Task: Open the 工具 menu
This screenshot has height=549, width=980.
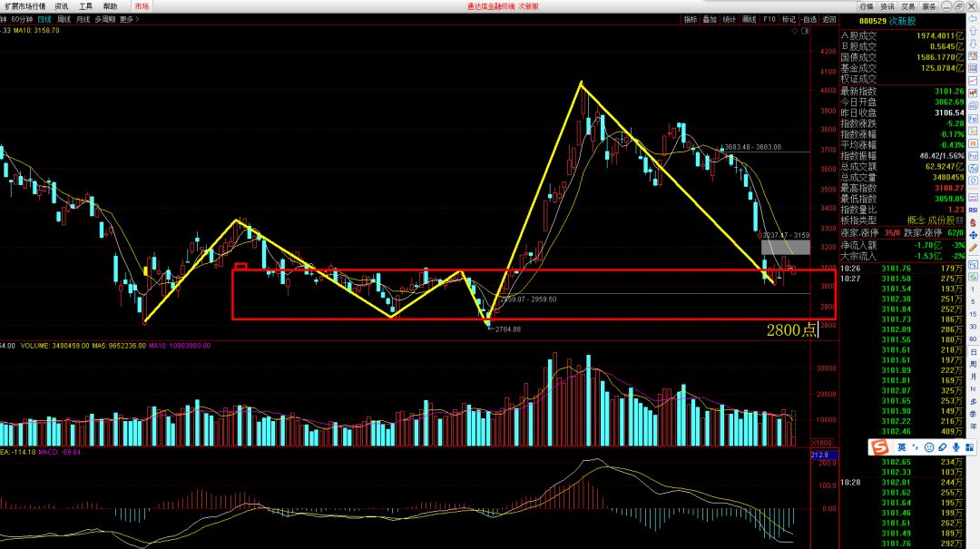Action: (x=85, y=6)
